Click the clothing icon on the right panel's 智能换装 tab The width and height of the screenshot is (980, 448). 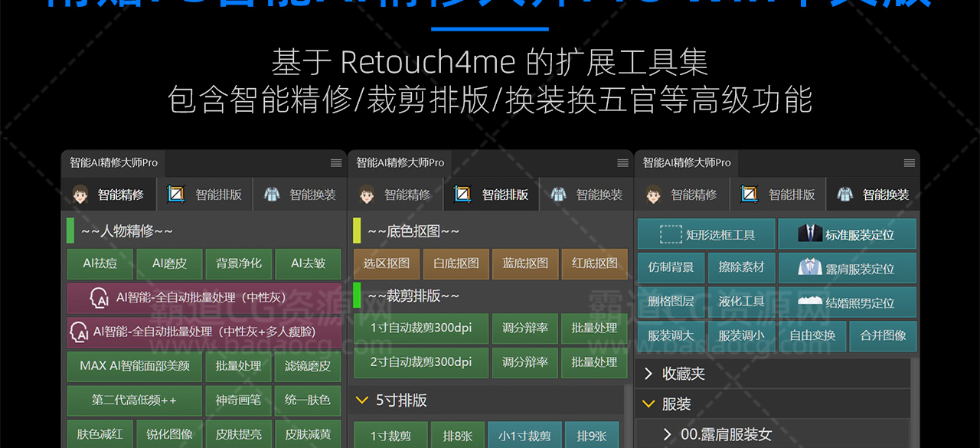(x=844, y=195)
